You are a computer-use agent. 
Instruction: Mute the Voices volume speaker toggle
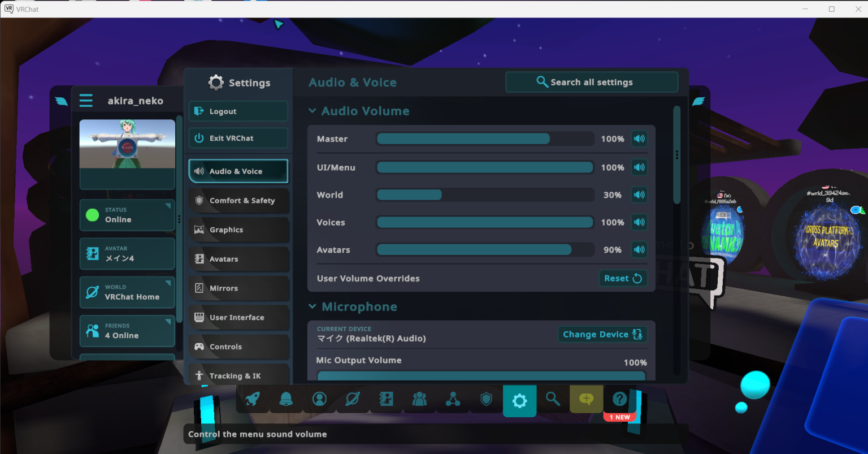(639, 223)
